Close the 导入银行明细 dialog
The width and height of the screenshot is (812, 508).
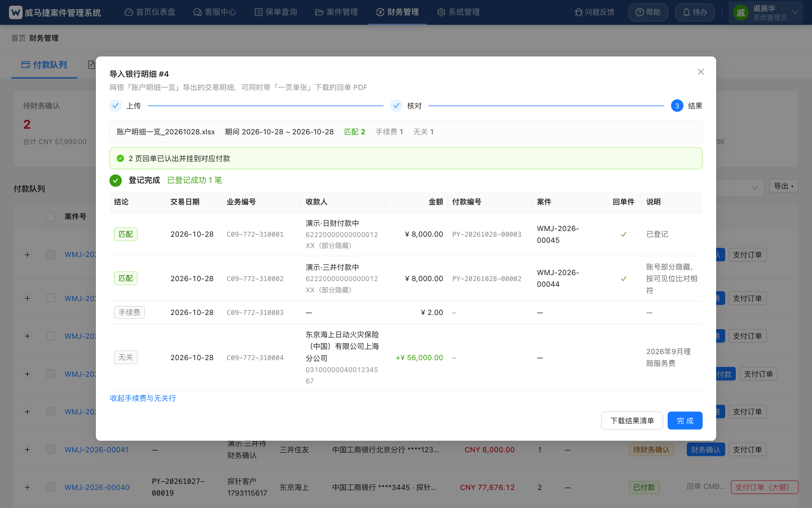point(701,71)
